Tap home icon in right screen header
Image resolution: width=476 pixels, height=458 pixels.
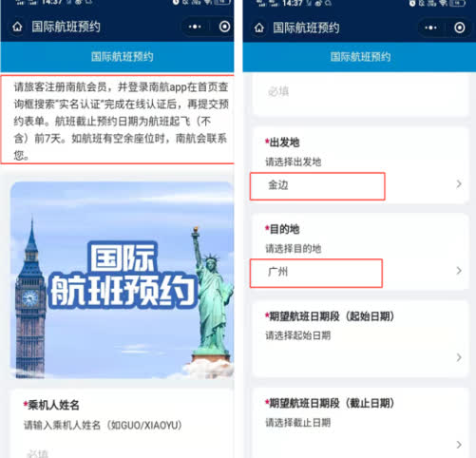(x=259, y=28)
